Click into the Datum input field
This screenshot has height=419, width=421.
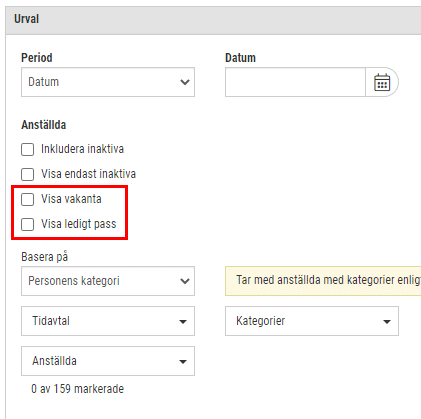[x=295, y=82]
